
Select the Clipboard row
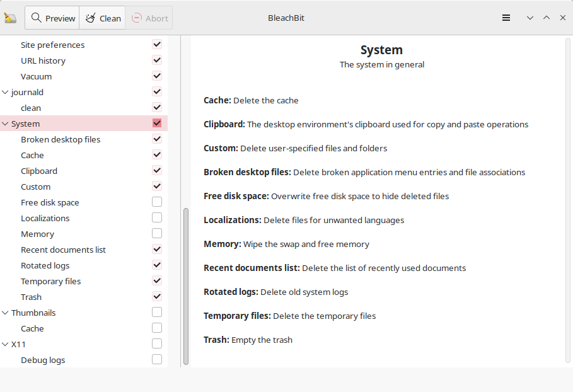pos(84,171)
